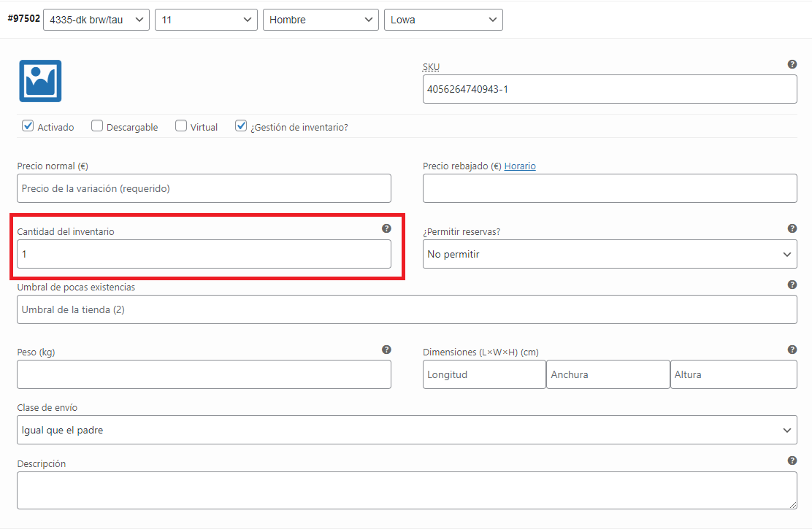Viewport: 812px width, 532px height.
Task: Show help for Peso (kg)
Action: point(386,350)
